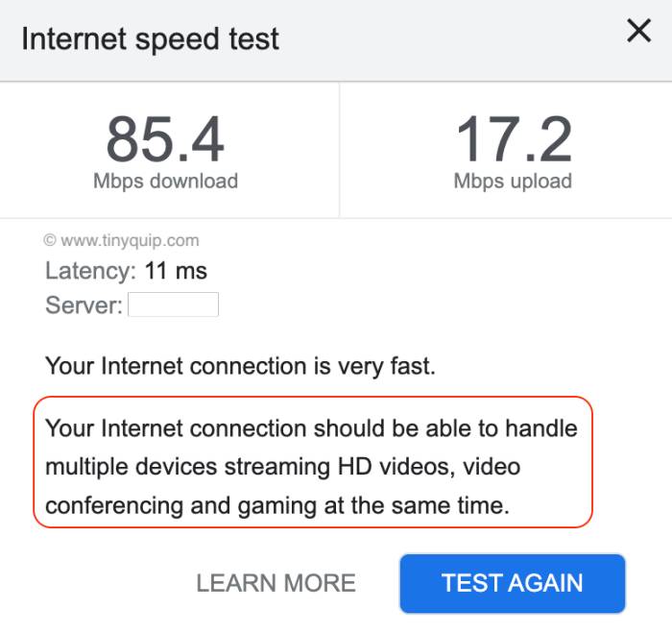This screenshot has width=672, height=634.
Task: Select the 85.4 download speed value
Action: click(165, 139)
